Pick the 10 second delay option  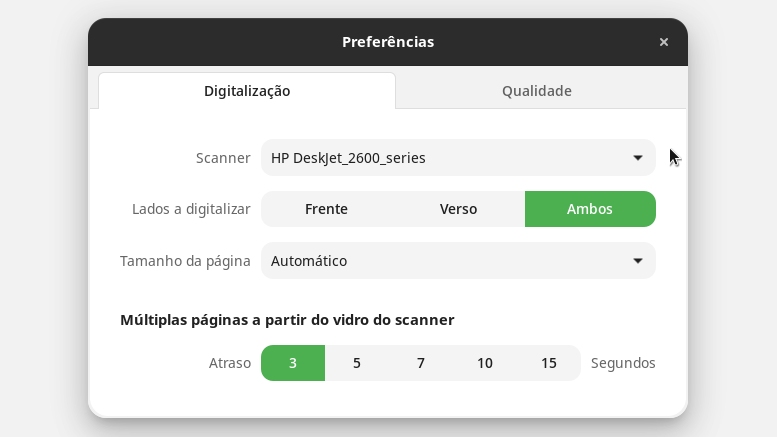point(485,363)
